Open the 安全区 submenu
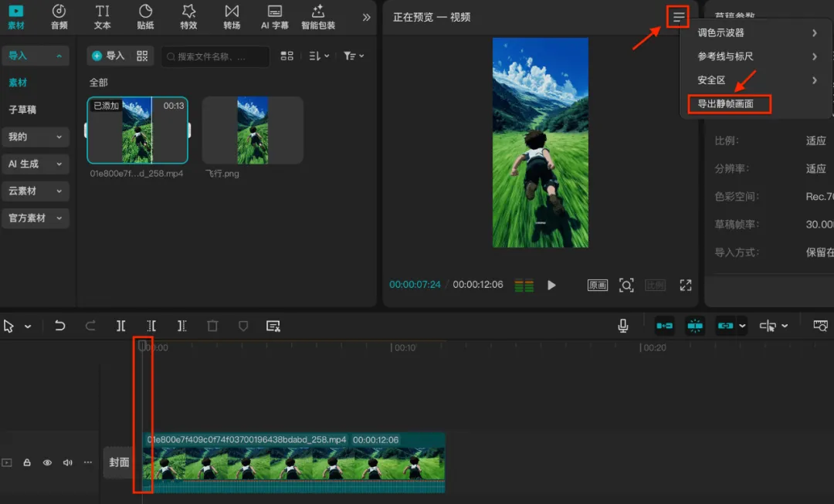Image resolution: width=834 pixels, height=504 pixels. point(756,80)
